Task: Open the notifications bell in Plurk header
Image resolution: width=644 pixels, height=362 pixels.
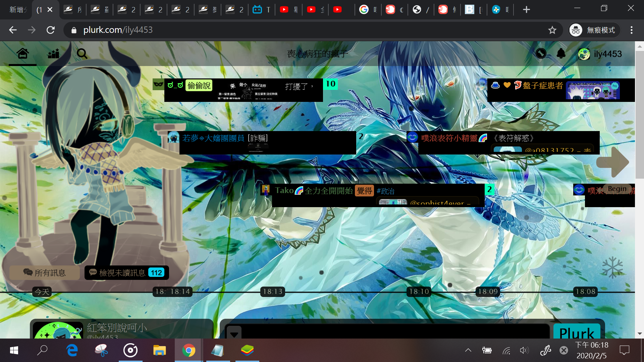Action: 561,53
